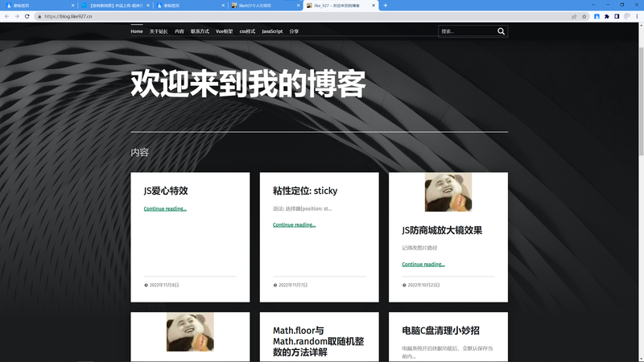The image size is (644, 362).
Task: Click the sticky post excerpt text
Action: click(303, 208)
